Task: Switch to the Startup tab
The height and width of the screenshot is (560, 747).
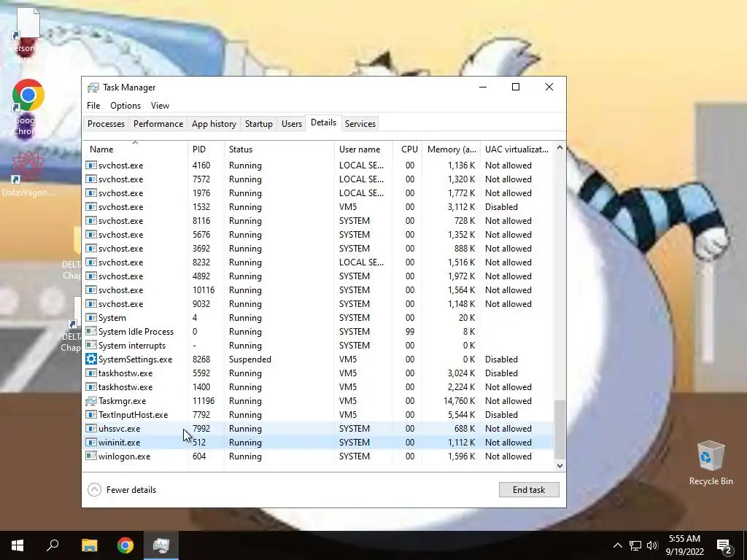Action: tap(259, 124)
